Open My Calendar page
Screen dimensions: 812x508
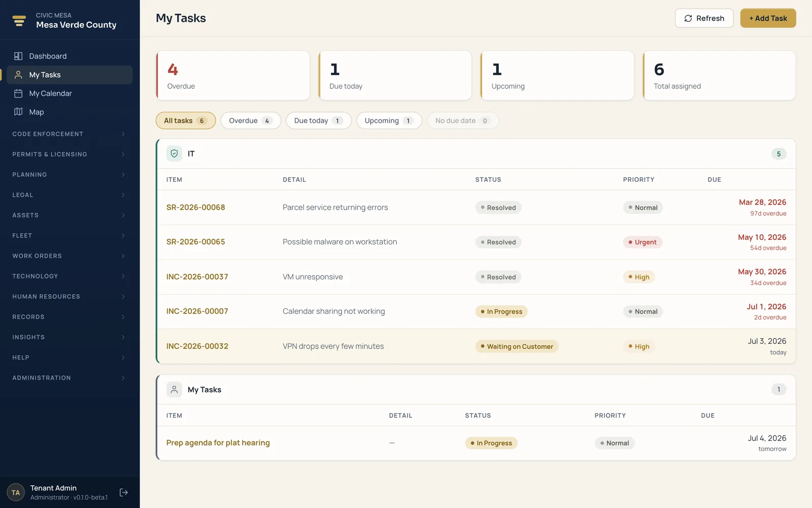tap(70, 93)
